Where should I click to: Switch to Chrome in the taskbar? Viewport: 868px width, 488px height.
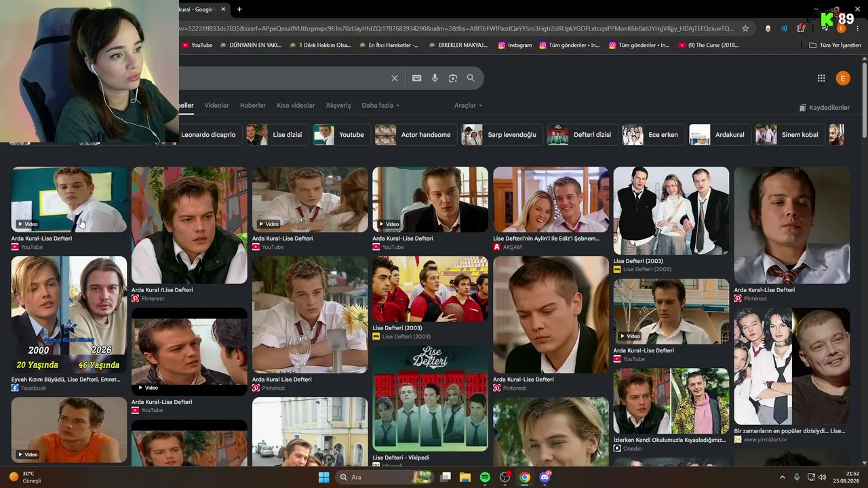coord(525,477)
